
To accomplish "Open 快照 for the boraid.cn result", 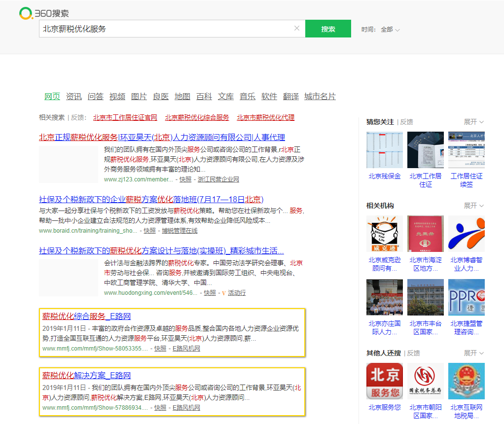I will pos(149,231).
